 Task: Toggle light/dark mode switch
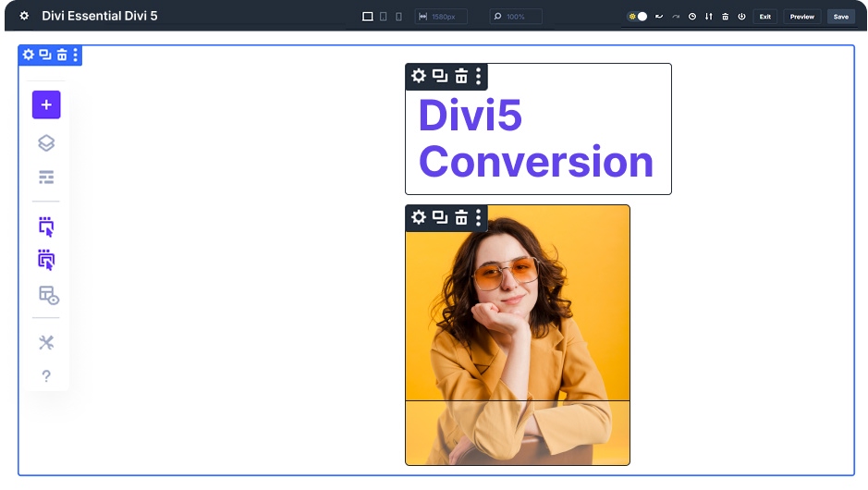638,17
